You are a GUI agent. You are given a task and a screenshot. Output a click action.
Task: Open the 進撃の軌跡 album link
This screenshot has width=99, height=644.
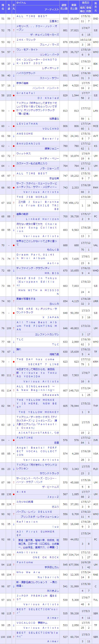coord(22,214)
